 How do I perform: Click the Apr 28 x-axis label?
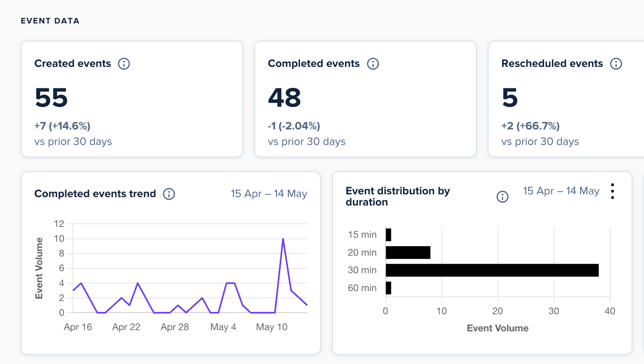pos(175,327)
